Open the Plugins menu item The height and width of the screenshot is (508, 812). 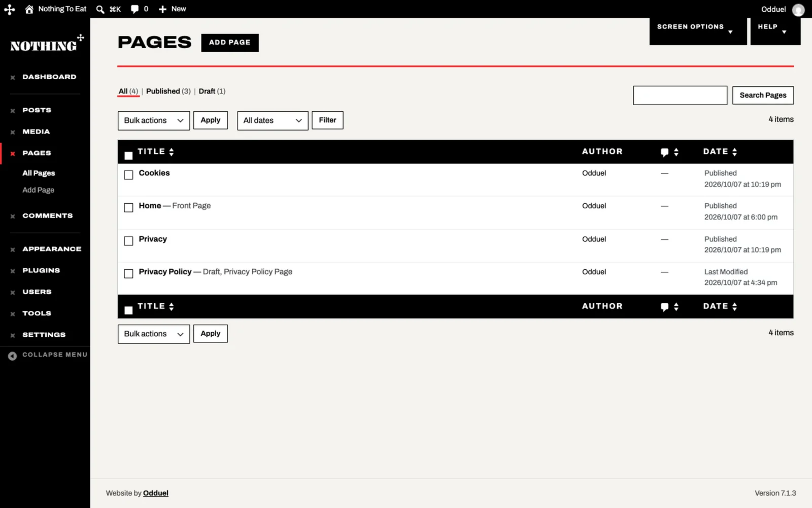click(x=41, y=270)
